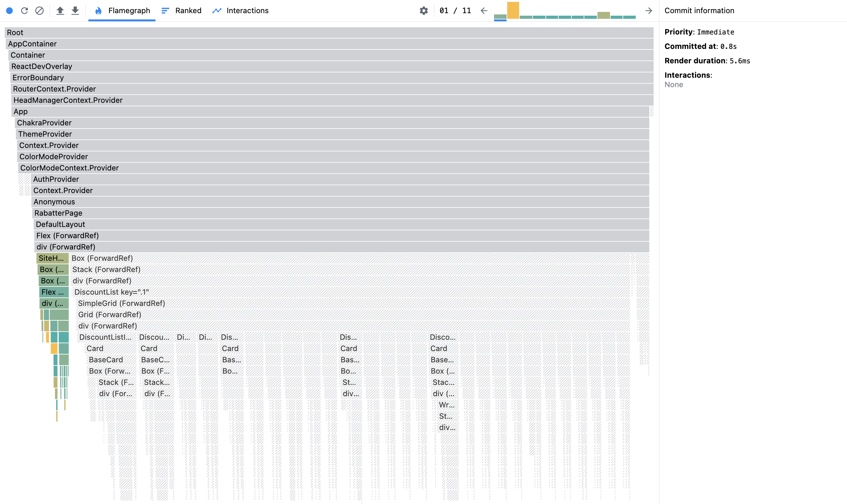Select the Root flame bar
847x504 pixels.
coord(329,33)
